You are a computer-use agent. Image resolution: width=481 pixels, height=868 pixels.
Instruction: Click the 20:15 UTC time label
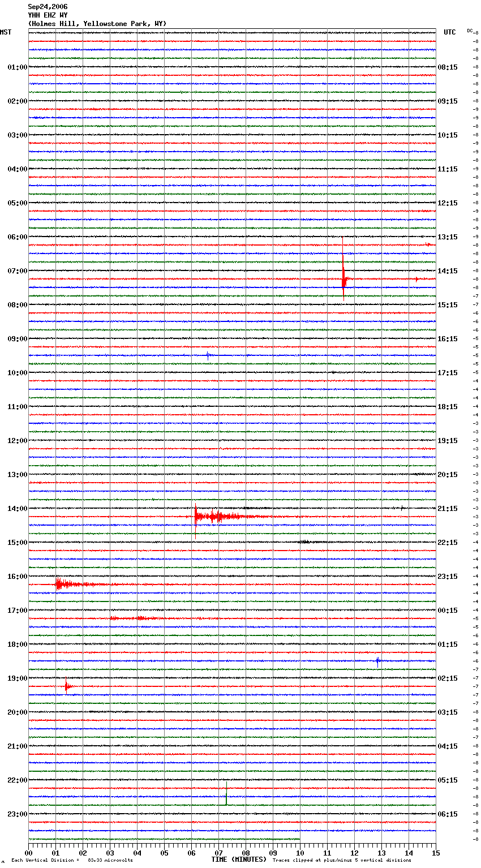click(448, 475)
